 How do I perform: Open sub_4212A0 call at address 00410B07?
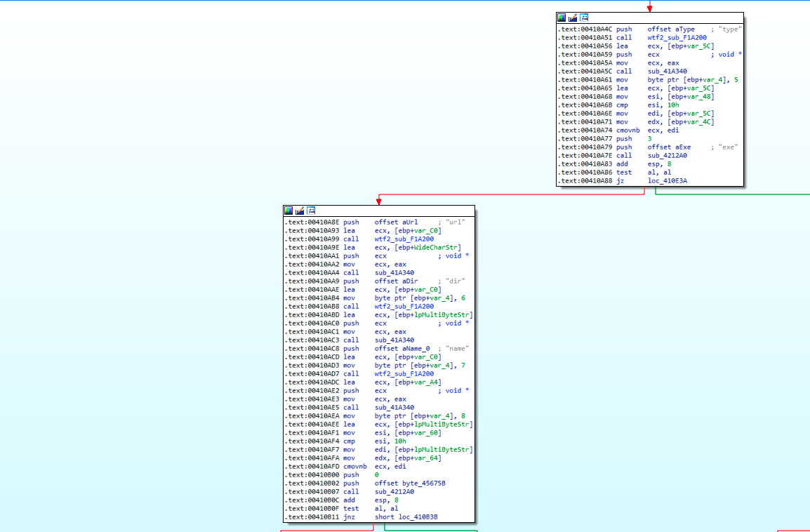click(x=394, y=492)
